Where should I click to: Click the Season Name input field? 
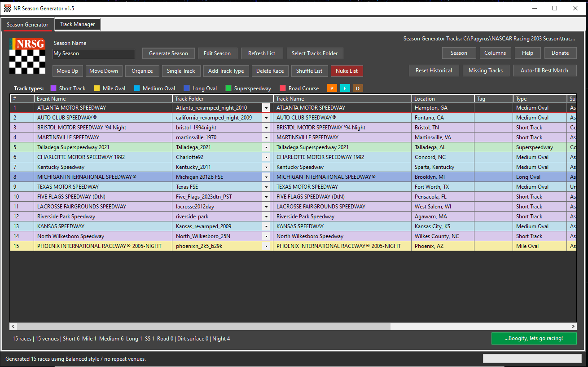(94, 54)
